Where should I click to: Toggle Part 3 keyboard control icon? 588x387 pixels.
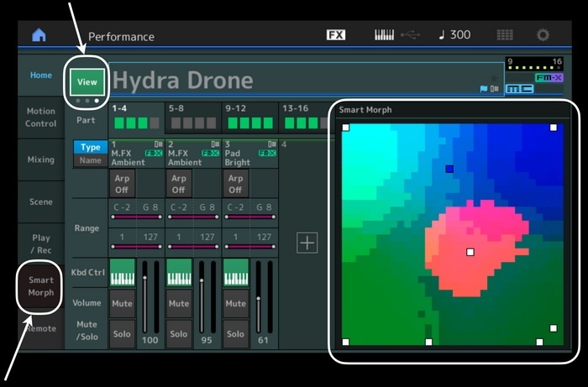tap(236, 272)
